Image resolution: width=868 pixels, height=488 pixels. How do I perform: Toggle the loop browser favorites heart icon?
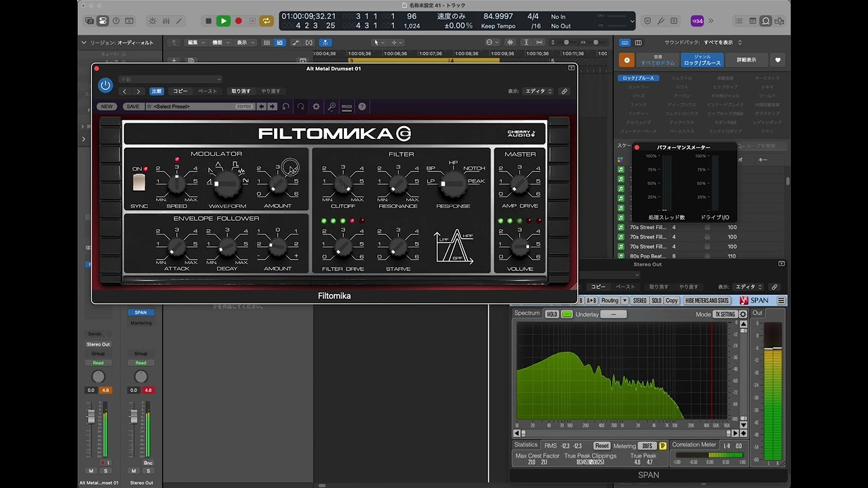click(778, 60)
